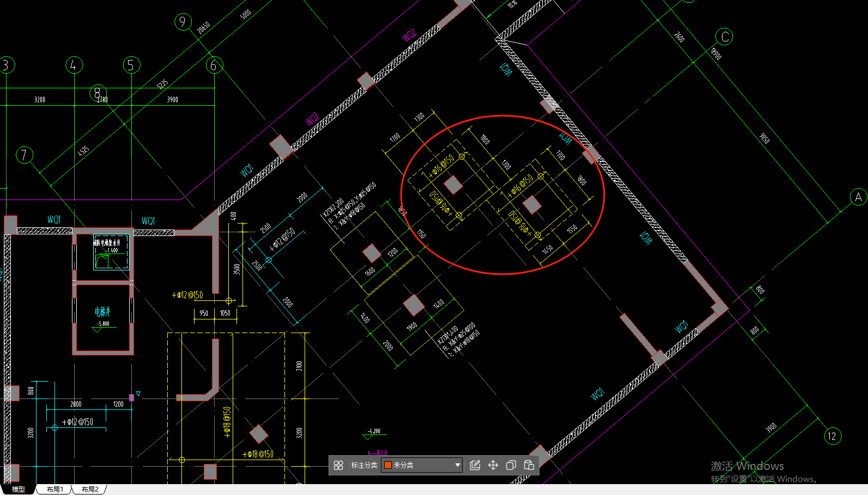The width and height of the screenshot is (868, 495).
Task: Expand the 标注分类 dropdown showing 未分类
Action: click(x=422, y=465)
